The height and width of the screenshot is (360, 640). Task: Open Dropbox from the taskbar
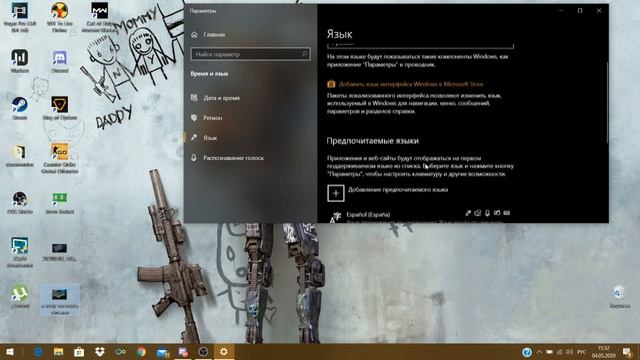point(100,352)
